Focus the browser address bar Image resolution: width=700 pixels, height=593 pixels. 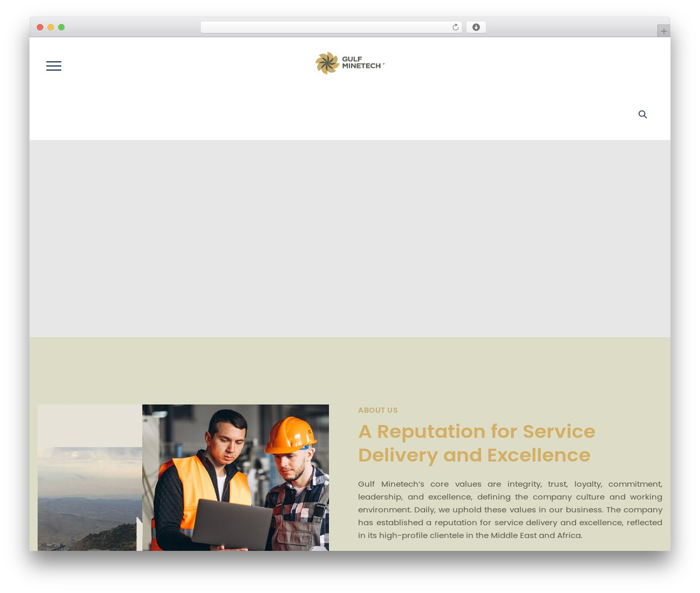[331, 27]
